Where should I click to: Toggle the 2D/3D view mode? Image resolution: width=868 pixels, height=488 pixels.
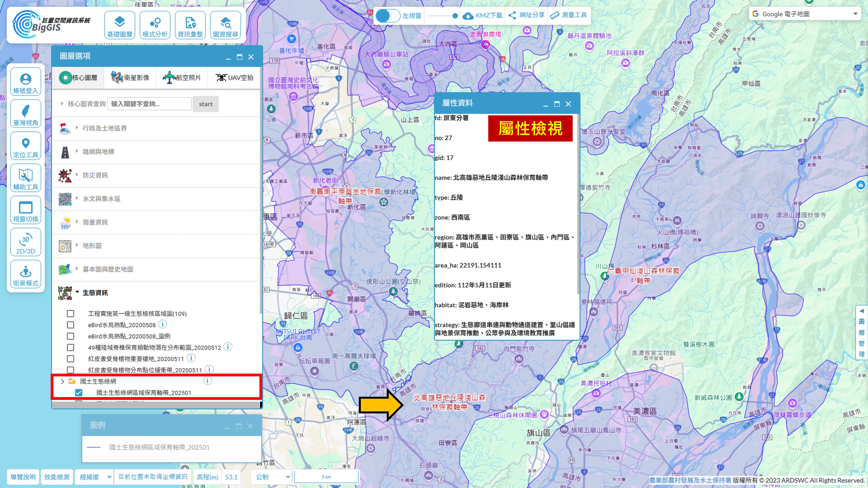26,242
